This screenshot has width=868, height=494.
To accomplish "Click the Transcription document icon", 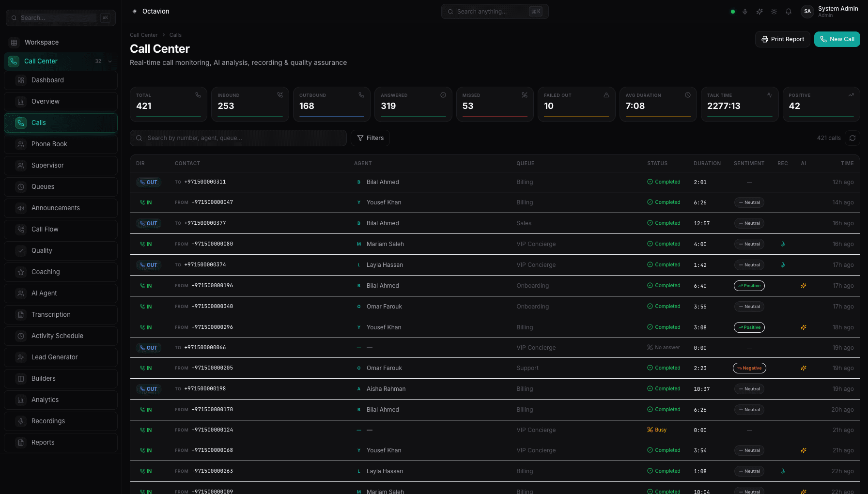I will click(21, 315).
